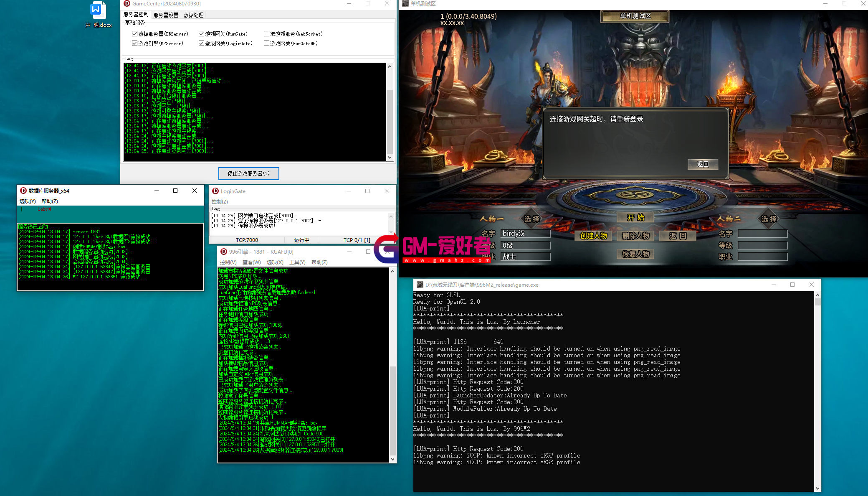The height and width of the screenshot is (496, 868).
Task: Open 帮助(Z) menu in database server window
Action: tap(50, 201)
